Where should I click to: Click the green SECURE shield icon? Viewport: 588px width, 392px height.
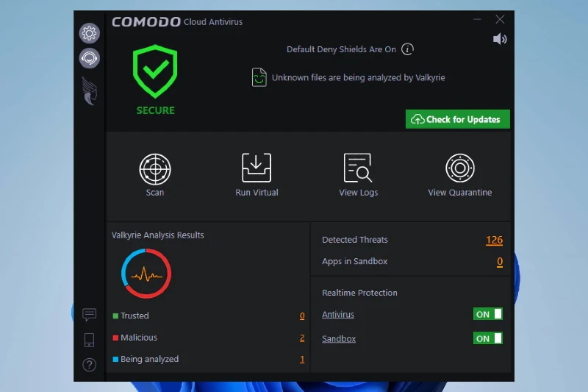click(155, 71)
